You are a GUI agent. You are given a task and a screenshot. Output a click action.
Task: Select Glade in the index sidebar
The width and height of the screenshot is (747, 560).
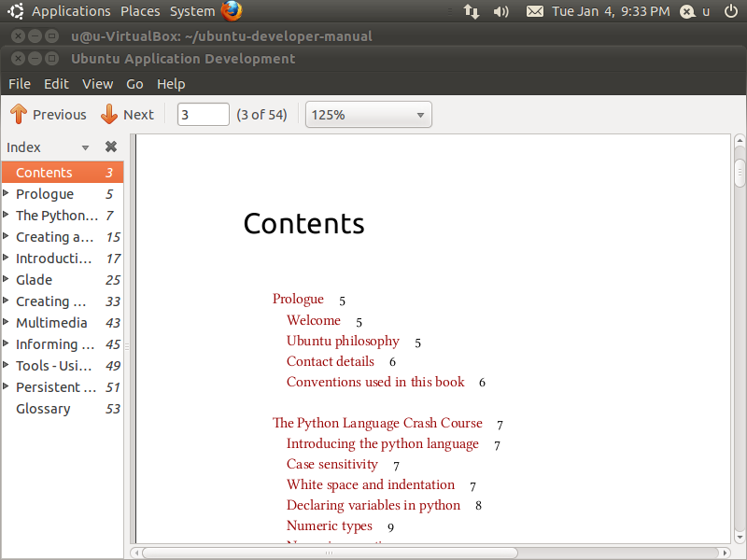34,280
